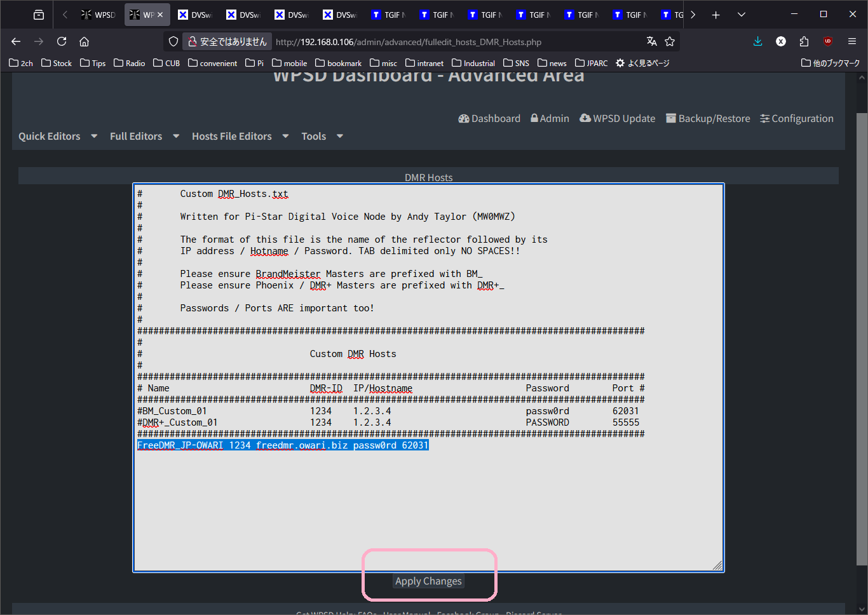Switch to the first WPSD tab
868x615 pixels.
pyautogui.click(x=98, y=15)
